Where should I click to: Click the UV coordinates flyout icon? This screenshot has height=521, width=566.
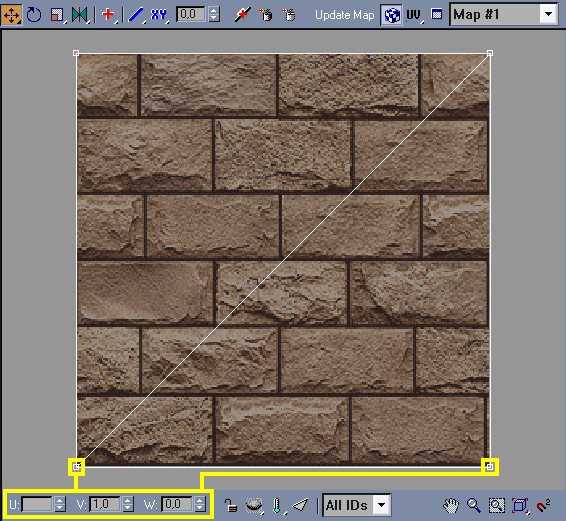point(414,15)
